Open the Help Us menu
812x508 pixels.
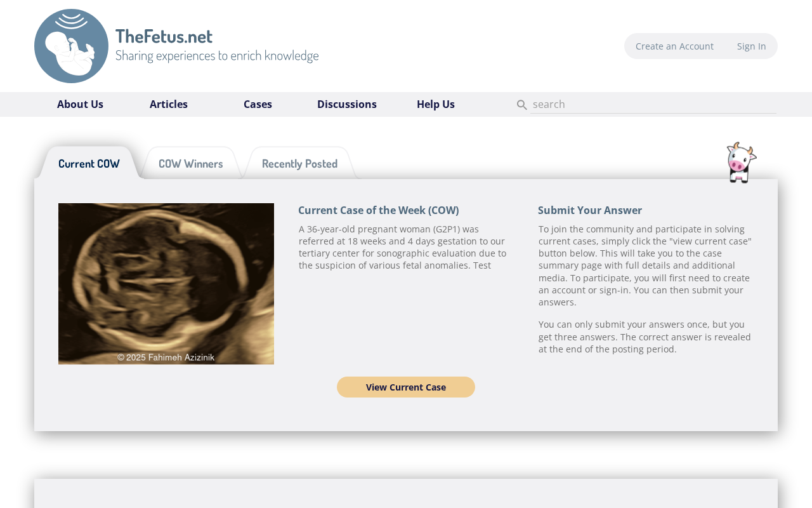click(x=436, y=104)
